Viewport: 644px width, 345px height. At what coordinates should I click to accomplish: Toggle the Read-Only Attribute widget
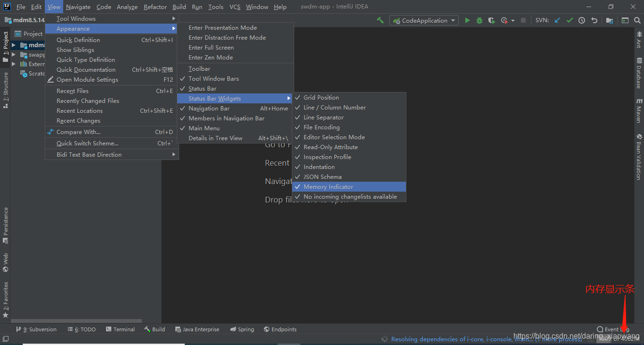coord(349,147)
